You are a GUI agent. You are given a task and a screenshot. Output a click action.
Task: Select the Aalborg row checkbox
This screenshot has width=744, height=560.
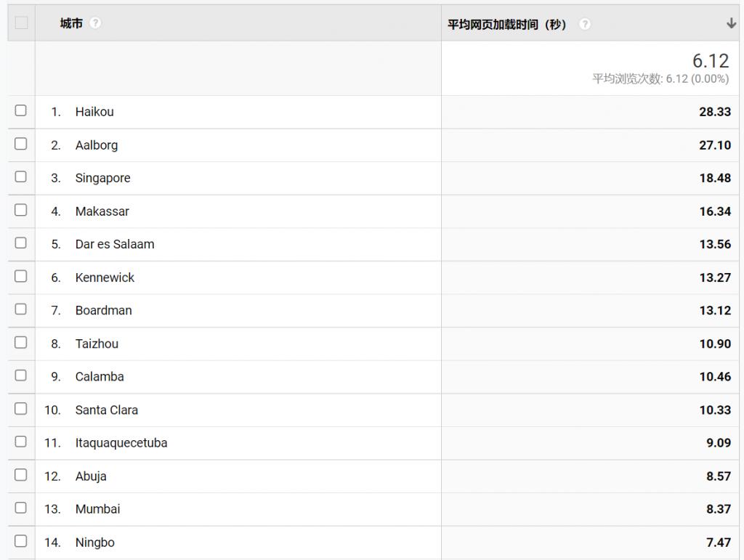point(20,144)
